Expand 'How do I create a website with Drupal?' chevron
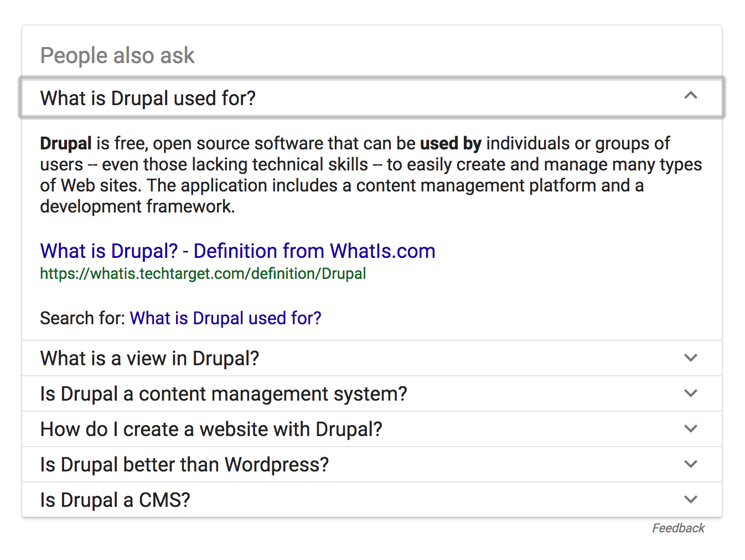Image resolution: width=745 pixels, height=560 pixels. pos(690,429)
